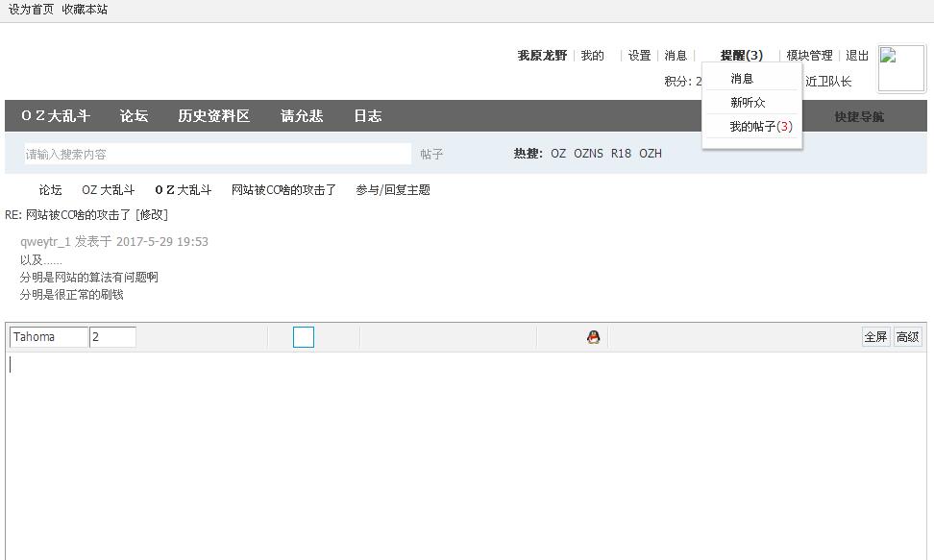Choose 新听众 in the reminders dropdown
Viewport: 934px width, 560px height.
[748, 103]
